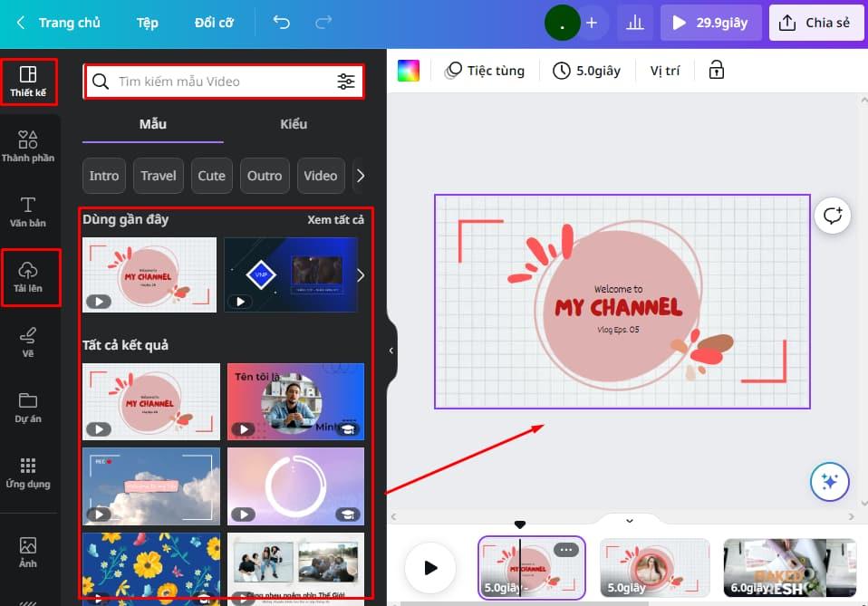Open the Tệp menu
The width and height of the screenshot is (868, 606).
[147, 23]
